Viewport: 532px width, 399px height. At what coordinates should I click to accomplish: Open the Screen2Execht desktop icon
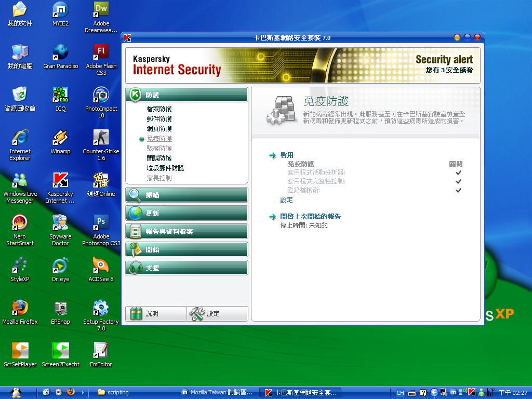pyautogui.click(x=60, y=354)
